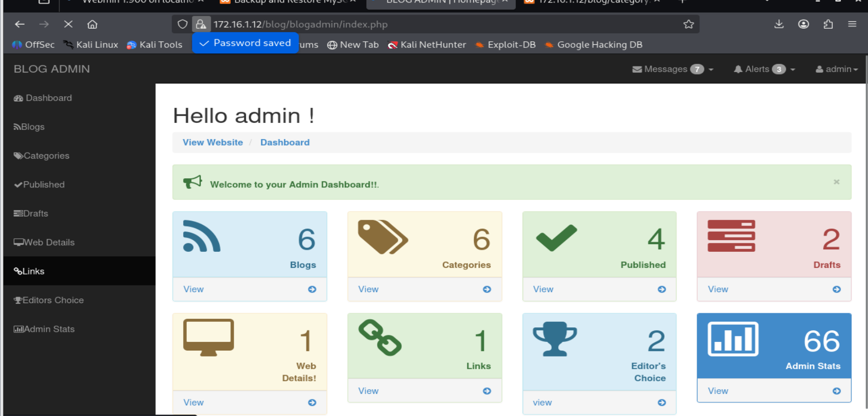This screenshot has height=416, width=868.
Task: Open Admin Stats in the sidebar
Action: 80,329
